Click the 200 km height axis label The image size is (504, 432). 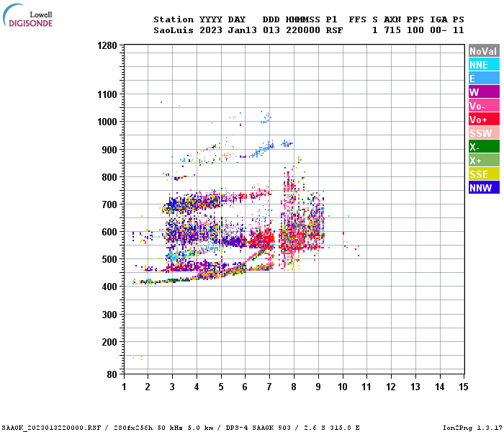coord(109,342)
